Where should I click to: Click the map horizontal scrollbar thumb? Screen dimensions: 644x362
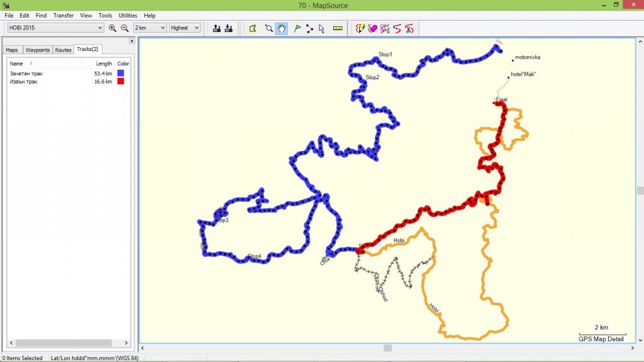pyautogui.click(x=387, y=348)
